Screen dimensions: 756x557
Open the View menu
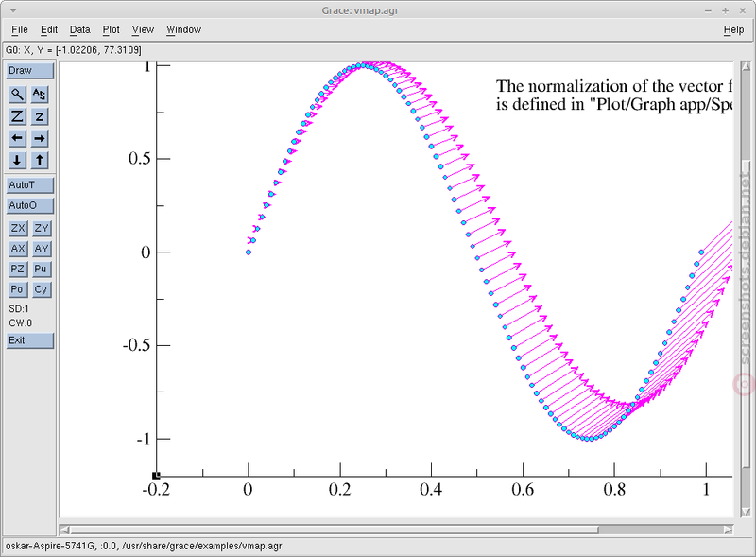point(143,30)
